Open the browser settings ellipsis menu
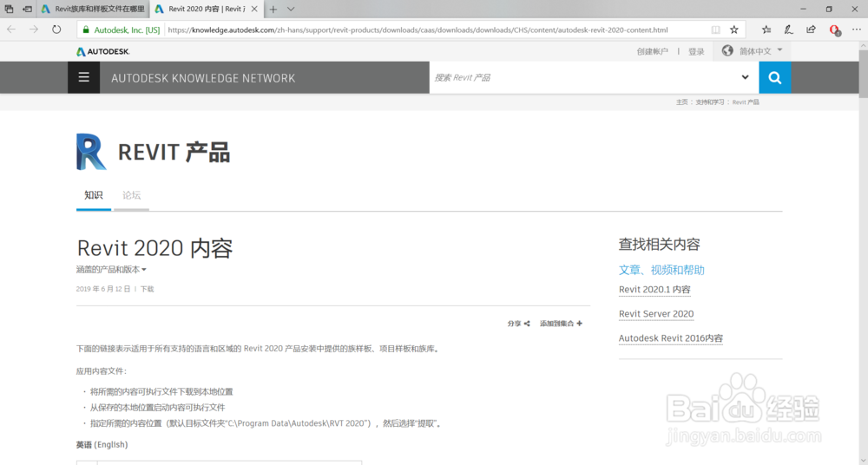Image resolution: width=868 pixels, height=465 pixels. click(857, 29)
